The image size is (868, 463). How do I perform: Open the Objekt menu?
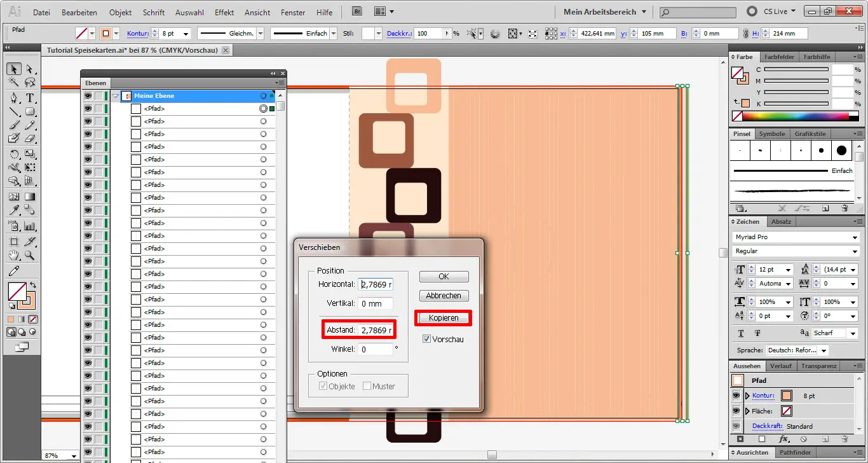(120, 12)
